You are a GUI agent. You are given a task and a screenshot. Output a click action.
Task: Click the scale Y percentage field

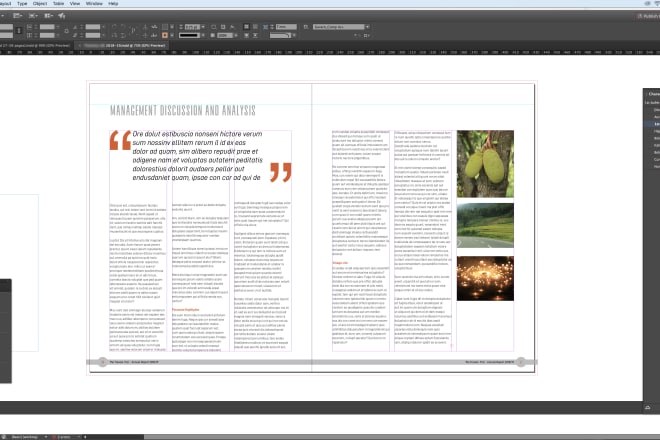coord(47,35)
